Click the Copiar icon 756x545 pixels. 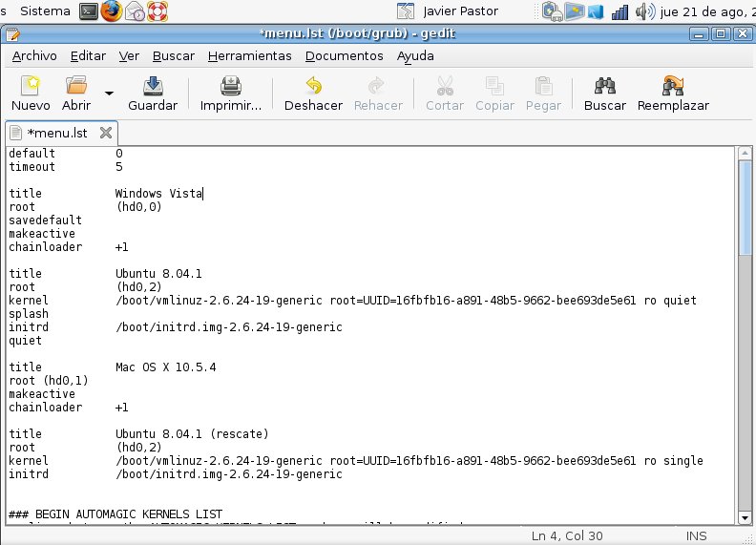coord(494,86)
